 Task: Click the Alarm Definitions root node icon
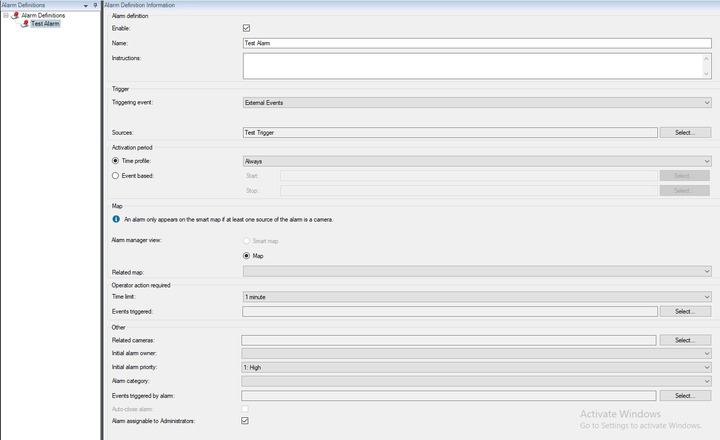coord(15,15)
